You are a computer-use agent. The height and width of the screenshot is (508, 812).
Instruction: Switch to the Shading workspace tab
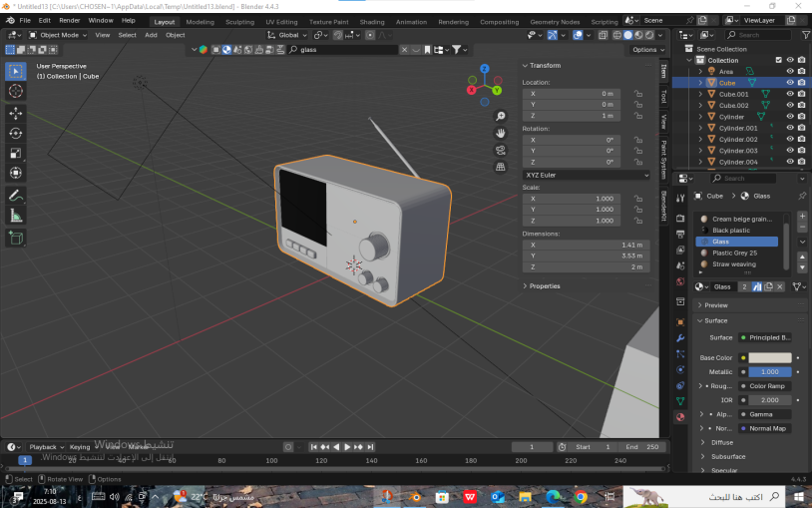372,22
